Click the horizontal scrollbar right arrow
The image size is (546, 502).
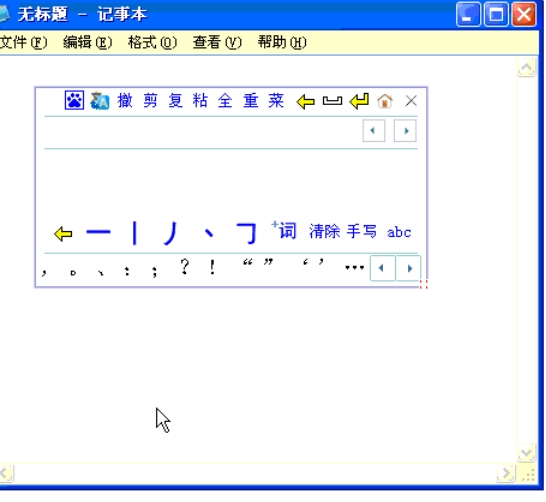(506, 473)
